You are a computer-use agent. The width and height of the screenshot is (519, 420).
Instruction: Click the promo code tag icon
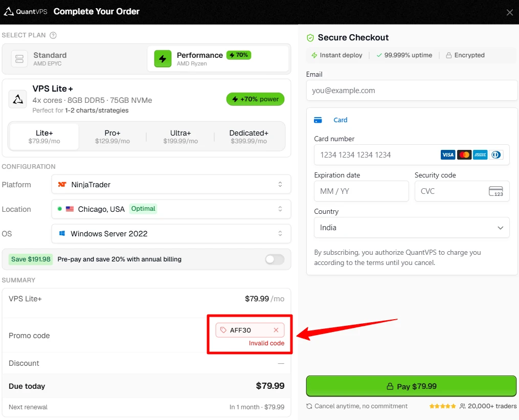223,330
